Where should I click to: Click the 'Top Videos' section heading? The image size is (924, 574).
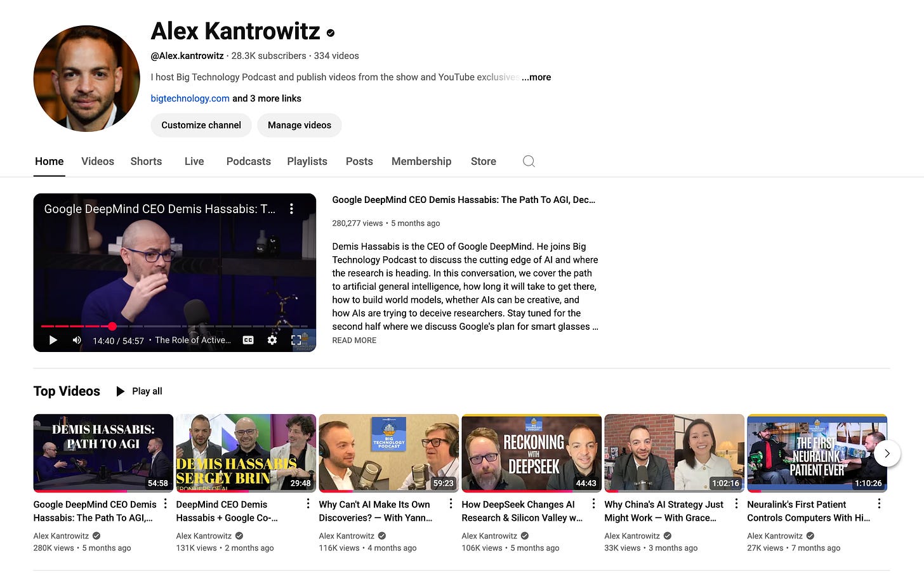point(67,391)
